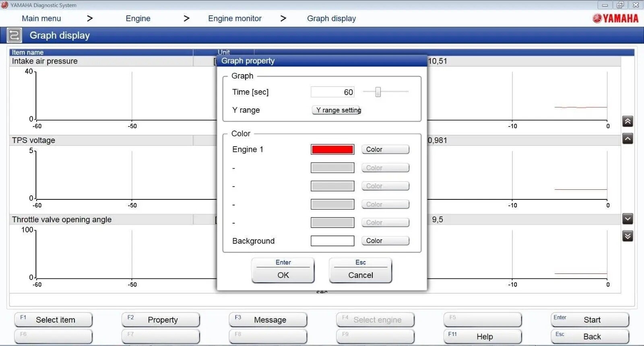Click the Item name column header
644x346 pixels.
click(101, 52)
